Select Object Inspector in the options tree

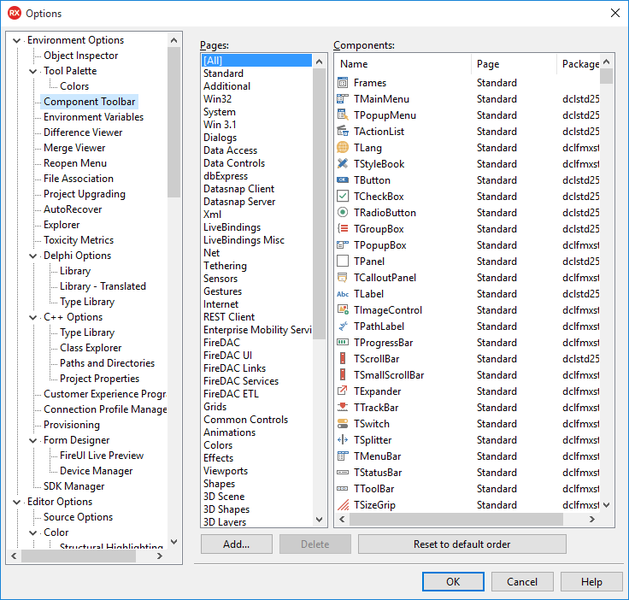click(81, 56)
